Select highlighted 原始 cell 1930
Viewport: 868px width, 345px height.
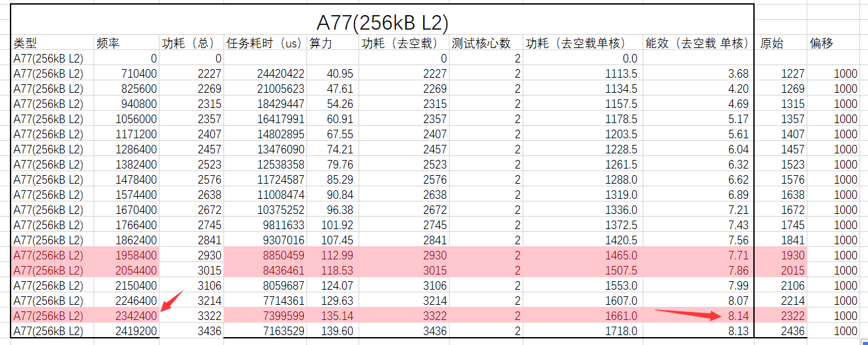click(x=782, y=255)
